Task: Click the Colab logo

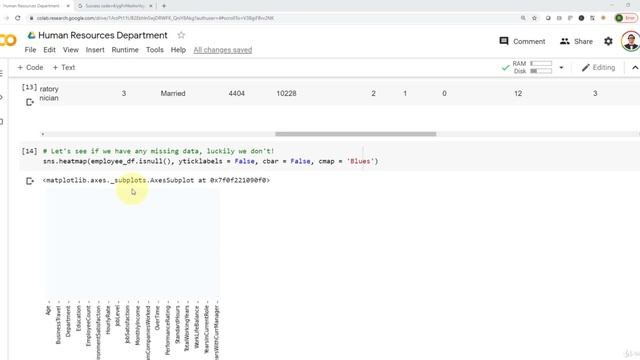Action: click(8, 40)
